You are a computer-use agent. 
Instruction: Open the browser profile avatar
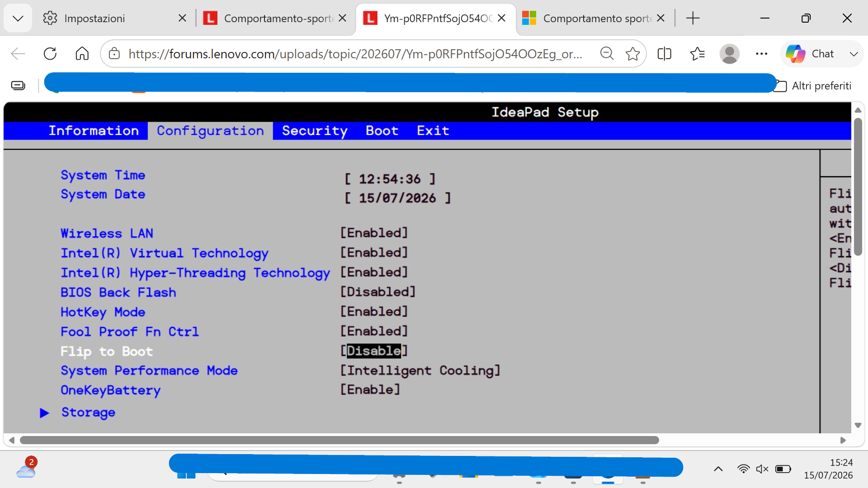pyautogui.click(x=729, y=54)
